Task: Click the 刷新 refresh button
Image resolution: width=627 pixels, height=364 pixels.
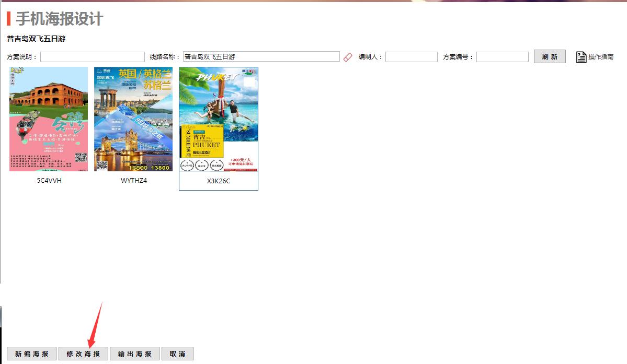Action: 550,57
